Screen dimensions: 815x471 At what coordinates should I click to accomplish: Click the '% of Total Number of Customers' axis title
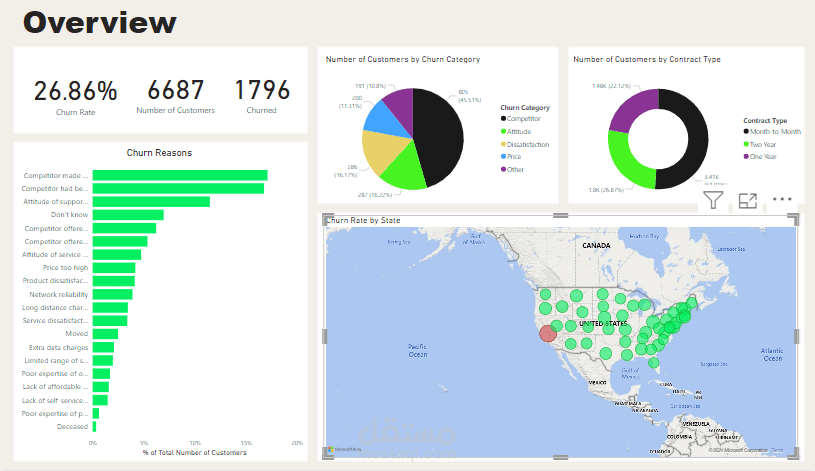coord(194,453)
